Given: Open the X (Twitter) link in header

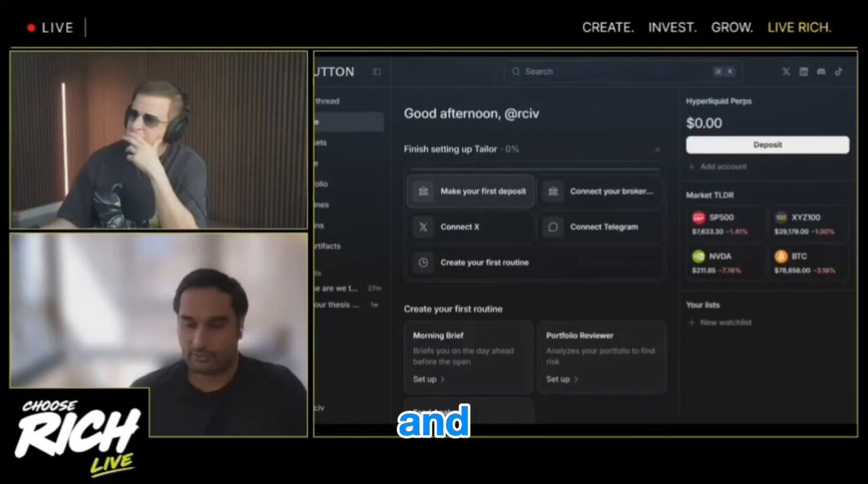Looking at the screenshot, I should (x=785, y=72).
